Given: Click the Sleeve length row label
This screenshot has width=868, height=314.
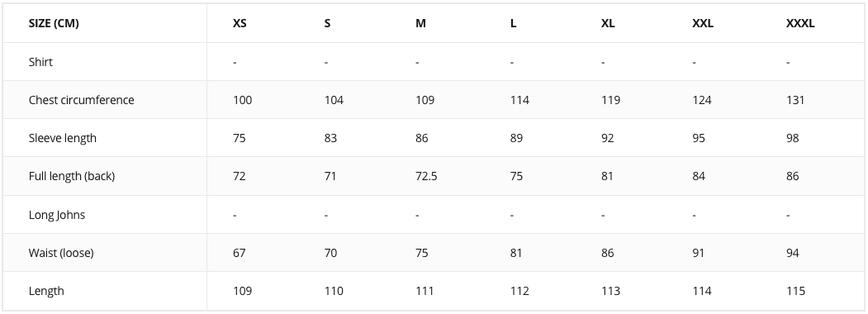Looking at the screenshot, I should tap(63, 138).
